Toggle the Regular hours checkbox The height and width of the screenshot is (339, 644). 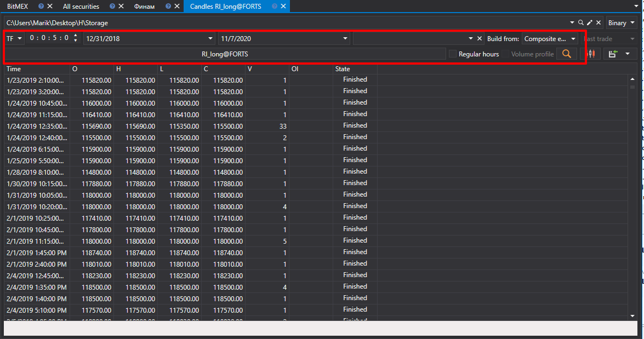[x=453, y=54]
